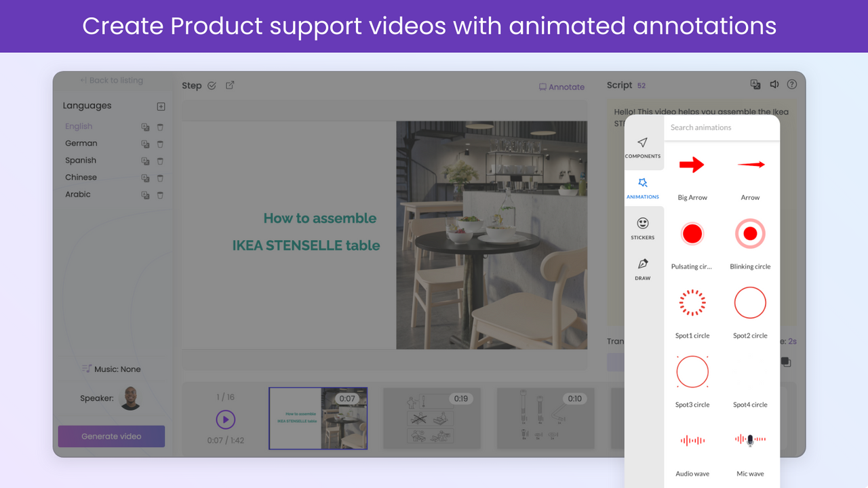Delete the Chinese language
The image size is (868, 488).
point(160,178)
